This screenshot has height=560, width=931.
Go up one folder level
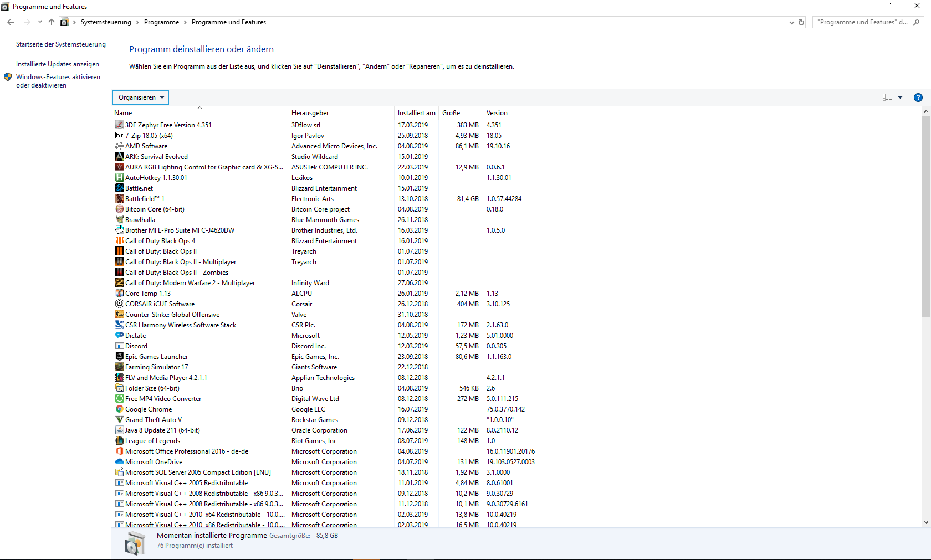pyautogui.click(x=52, y=22)
